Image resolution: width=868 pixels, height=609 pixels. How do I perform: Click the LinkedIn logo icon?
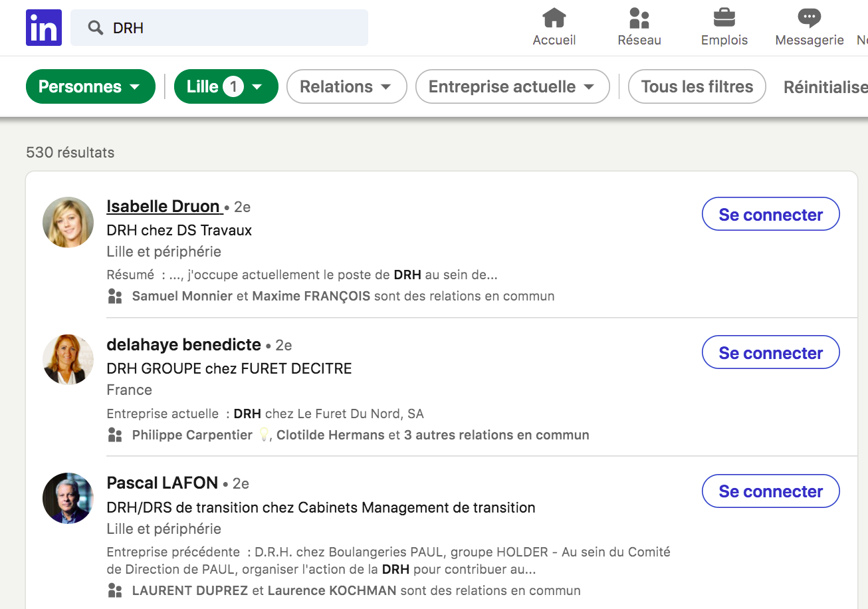click(44, 28)
